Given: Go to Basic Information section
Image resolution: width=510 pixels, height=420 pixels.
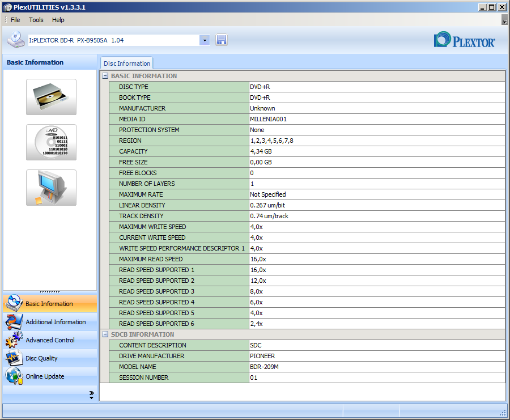Looking at the screenshot, I should click(x=50, y=304).
